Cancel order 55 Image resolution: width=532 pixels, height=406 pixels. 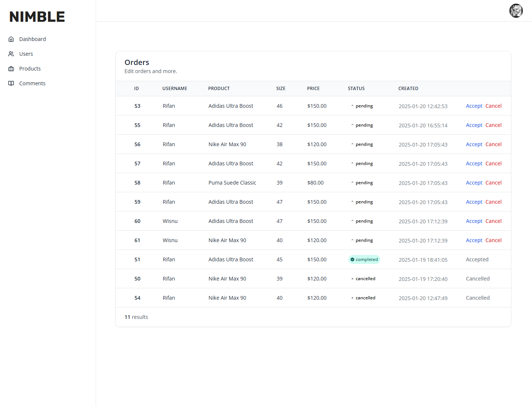click(494, 125)
